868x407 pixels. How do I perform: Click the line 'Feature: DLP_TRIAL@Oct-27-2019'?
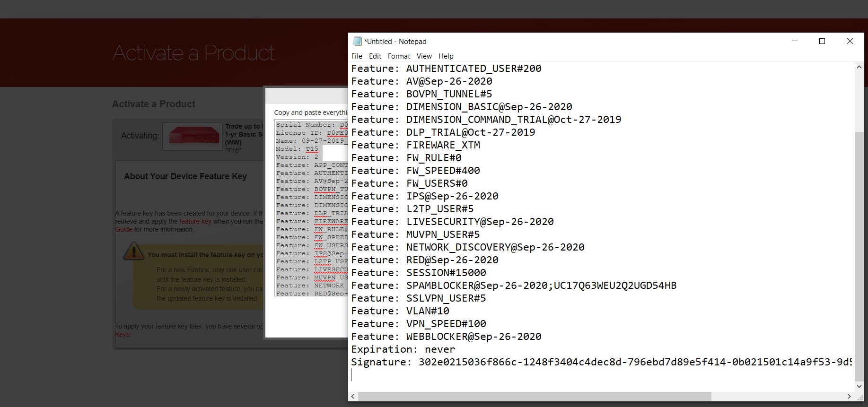coord(443,132)
